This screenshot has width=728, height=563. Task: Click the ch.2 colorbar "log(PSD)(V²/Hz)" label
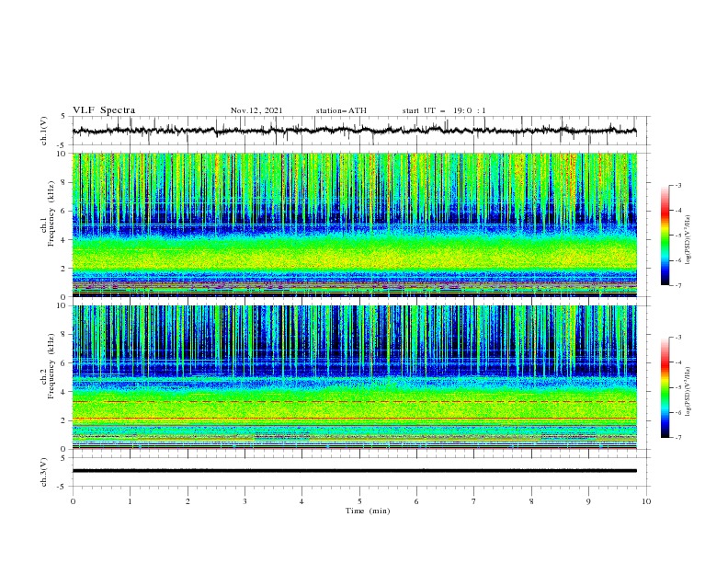point(688,391)
